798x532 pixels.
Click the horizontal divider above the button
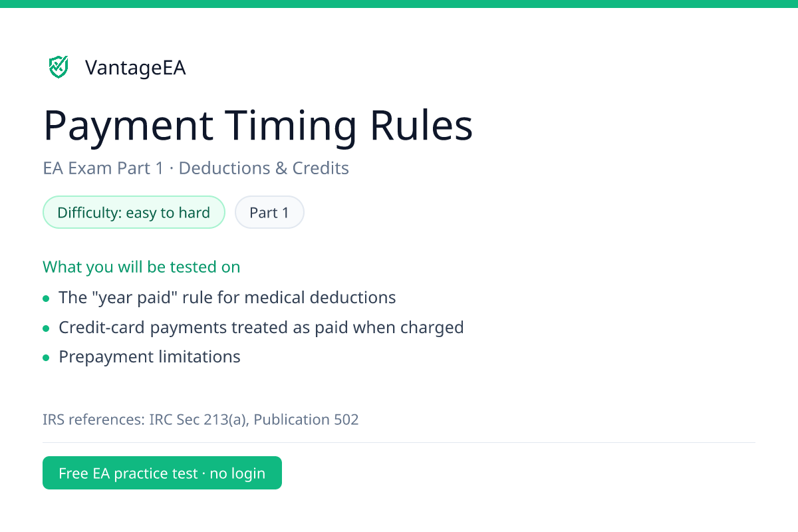[399, 442]
